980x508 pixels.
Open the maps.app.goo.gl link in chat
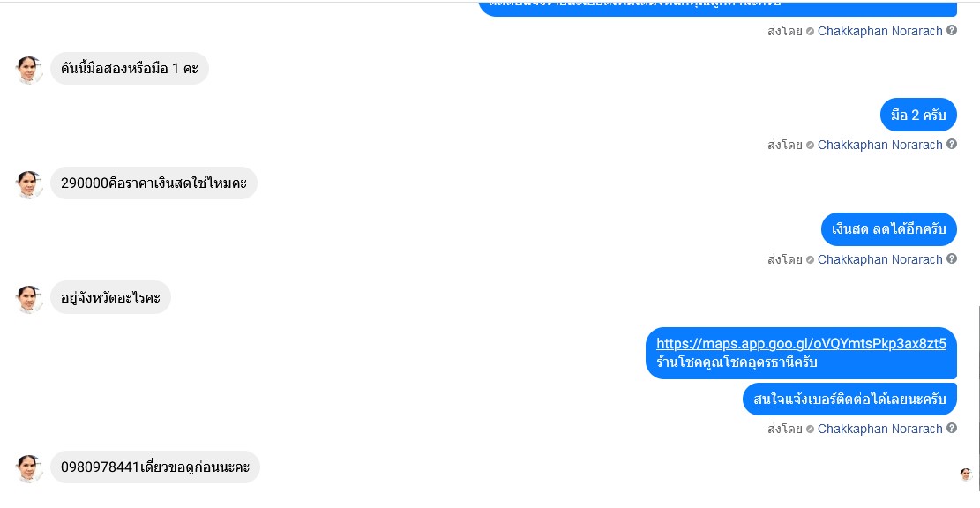[801, 343]
